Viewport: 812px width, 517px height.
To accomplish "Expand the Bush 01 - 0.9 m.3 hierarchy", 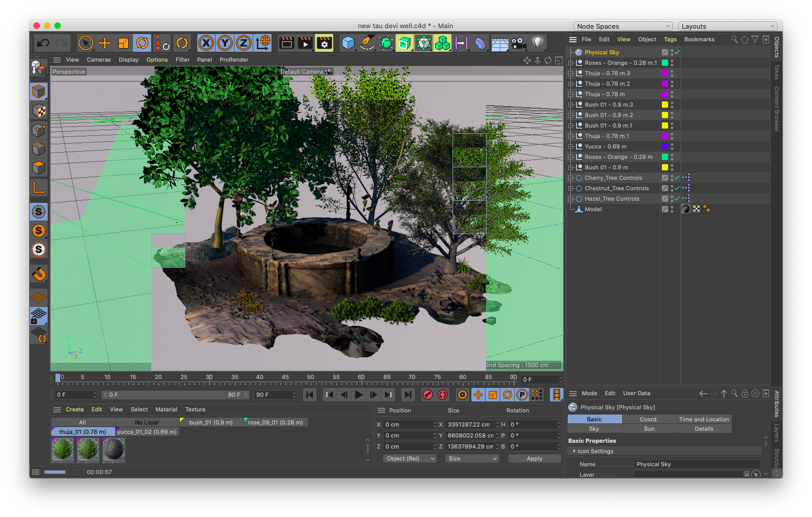I will (570, 105).
